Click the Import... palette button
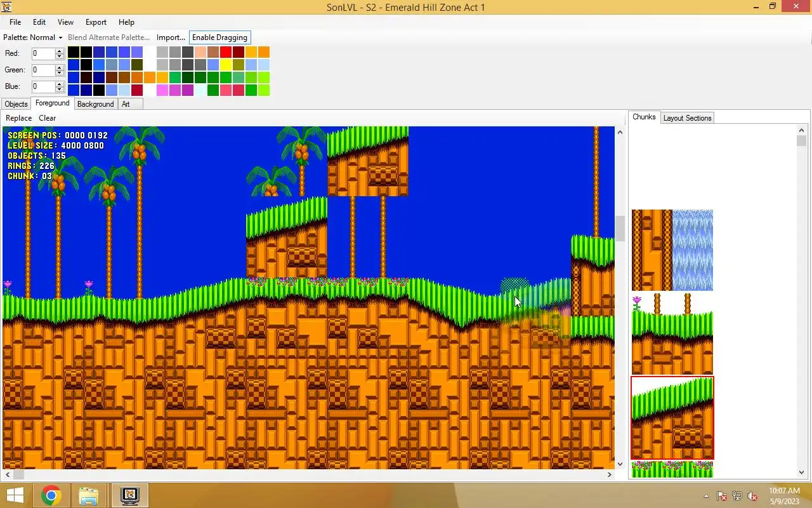 click(171, 37)
